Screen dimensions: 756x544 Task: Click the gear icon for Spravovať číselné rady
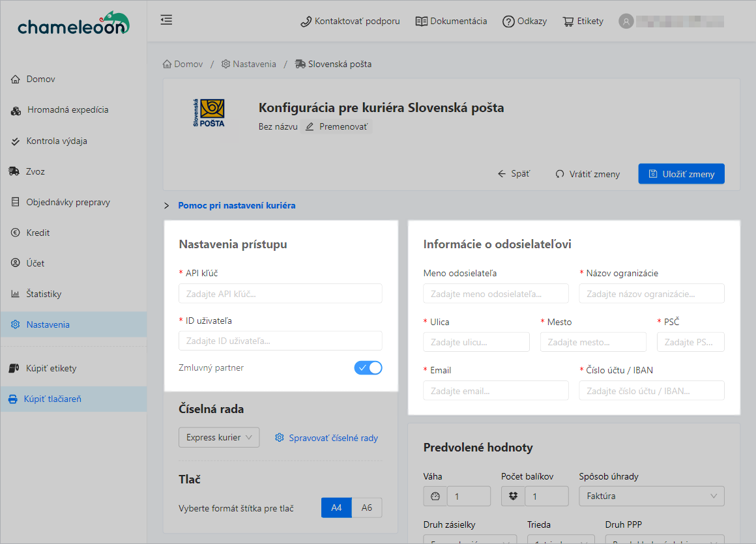(280, 438)
